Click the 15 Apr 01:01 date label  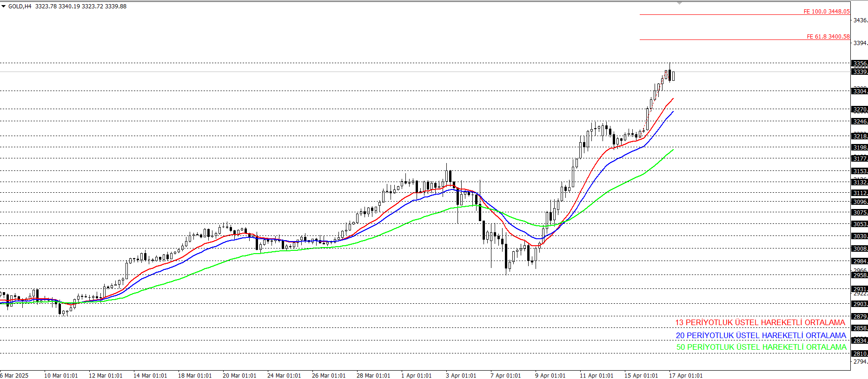tap(641, 375)
